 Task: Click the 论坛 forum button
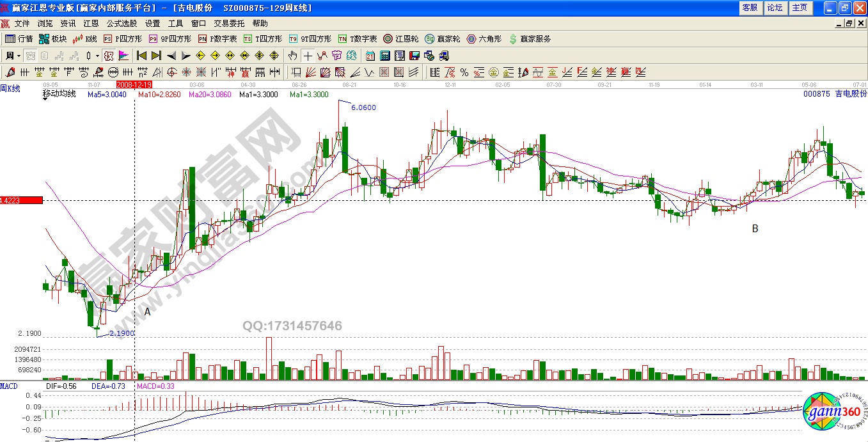click(775, 8)
